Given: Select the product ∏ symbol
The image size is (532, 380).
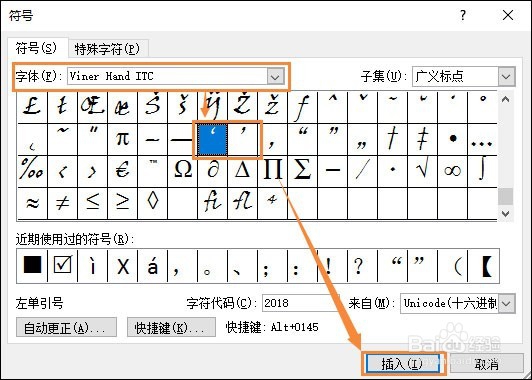Looking at the screenshot, I should 272,171.
